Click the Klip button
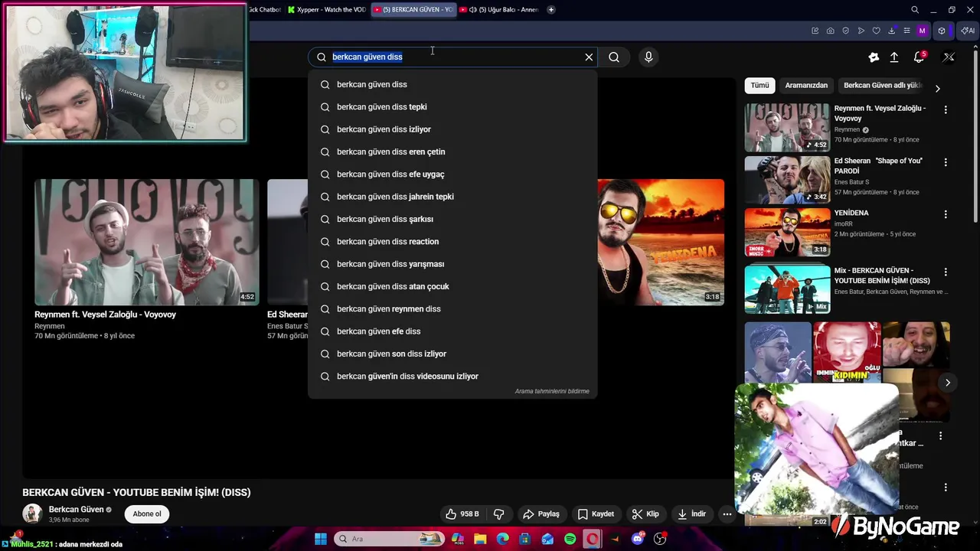This screenshot has height=551, width=980. tap(645, 514)
